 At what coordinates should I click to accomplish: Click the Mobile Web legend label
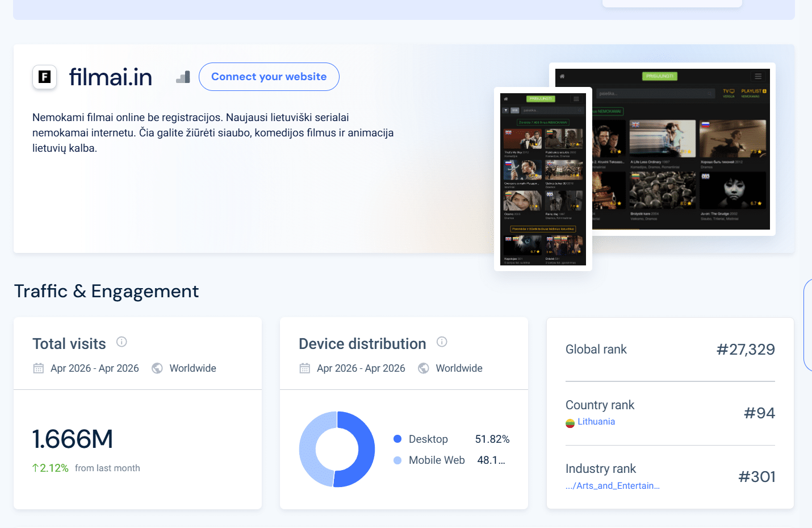tap(437, 460)
